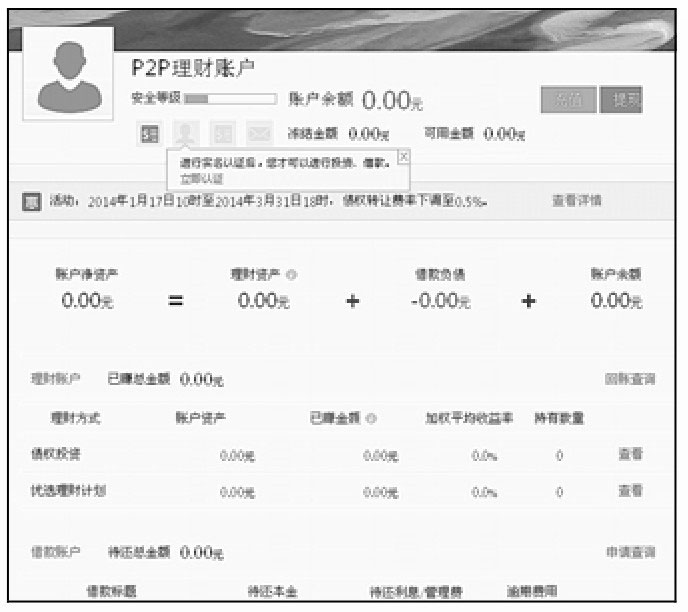688x612 pixels.
Task: Click the 账户余额 0.00元 value at top
Action: tap(392, 100)
